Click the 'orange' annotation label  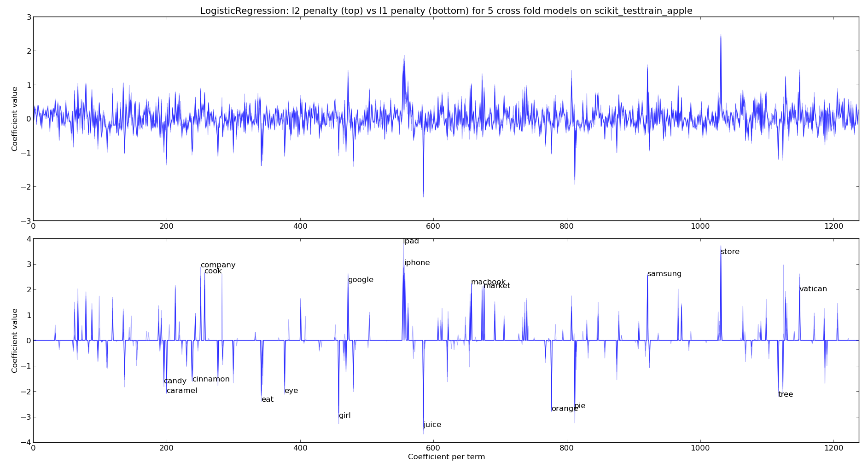(x=565, y=409)
